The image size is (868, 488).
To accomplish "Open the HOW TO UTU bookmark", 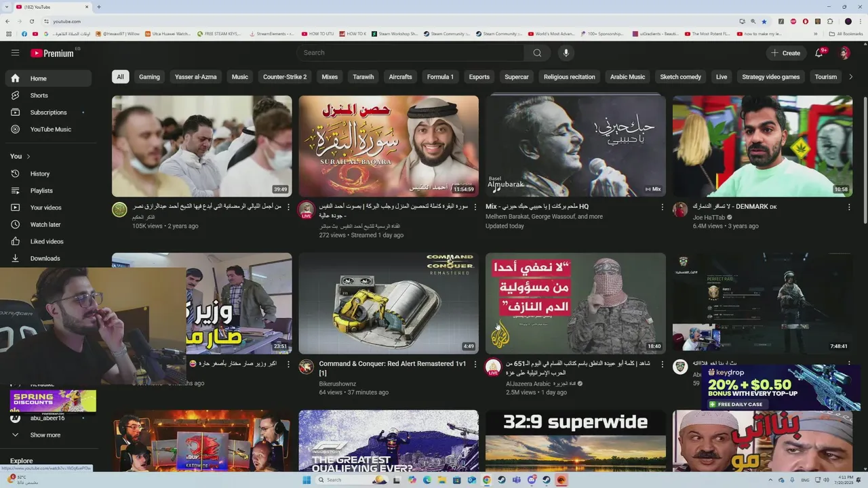I will coord(317,34).
